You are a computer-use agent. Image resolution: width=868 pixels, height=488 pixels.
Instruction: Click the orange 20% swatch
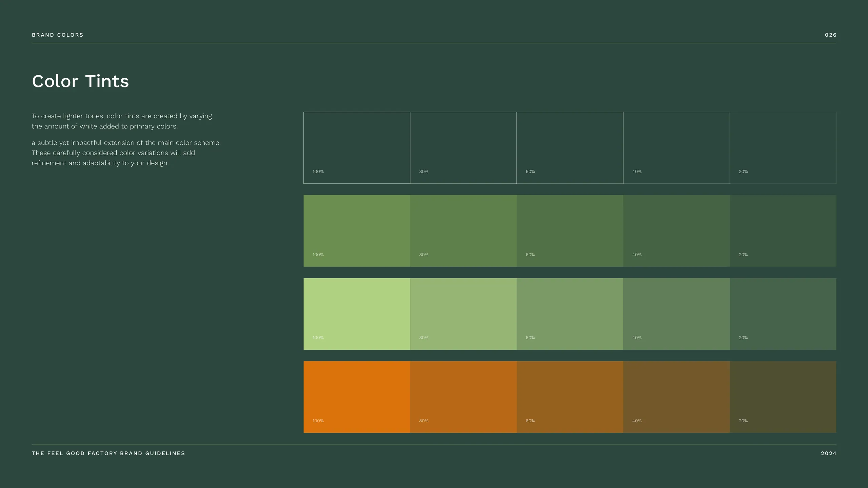(783, 397)
